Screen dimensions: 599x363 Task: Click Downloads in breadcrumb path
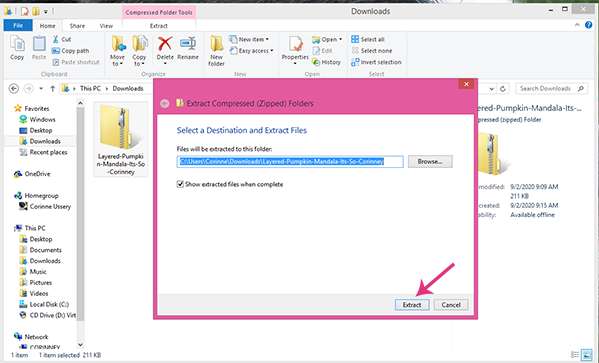click(128, 89)
